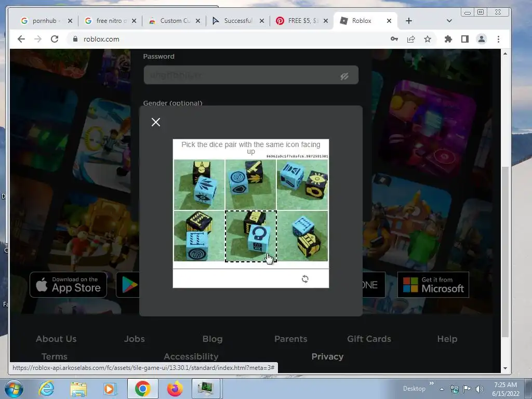Image resolution: width=532 pixels, height=399 pixels.
Task: Open the Chrome three-dot menu
Action: (x=498, y=39)
